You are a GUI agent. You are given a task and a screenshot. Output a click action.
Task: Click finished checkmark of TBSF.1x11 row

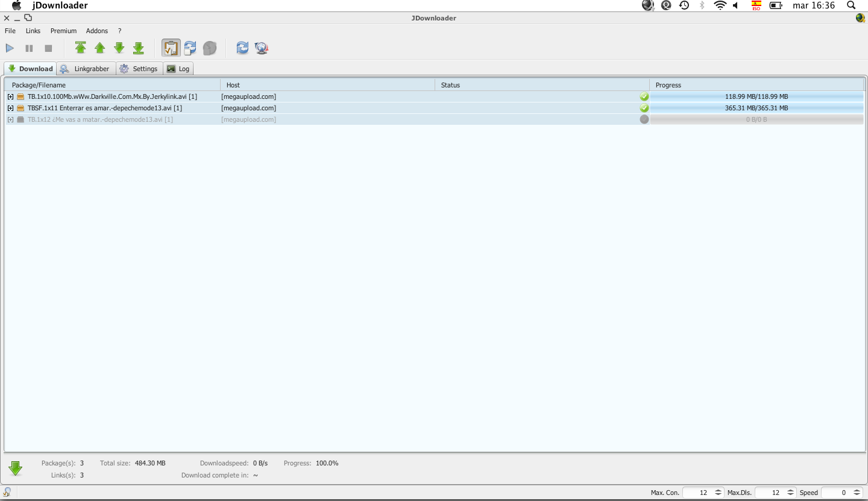tap(644, 108)
